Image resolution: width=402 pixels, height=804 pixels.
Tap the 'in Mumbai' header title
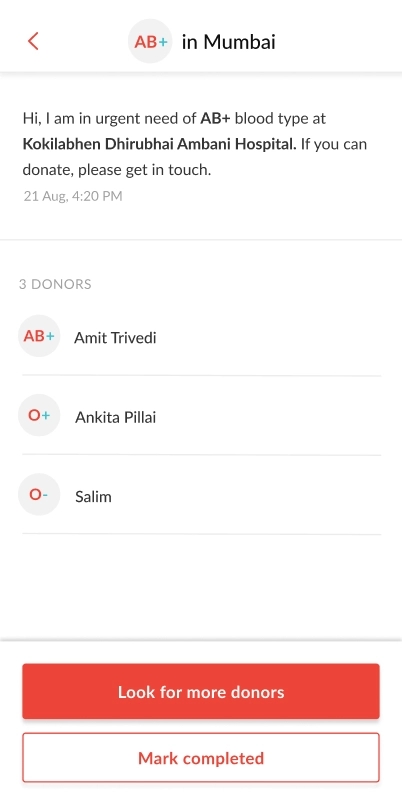[x=229, y=42]
